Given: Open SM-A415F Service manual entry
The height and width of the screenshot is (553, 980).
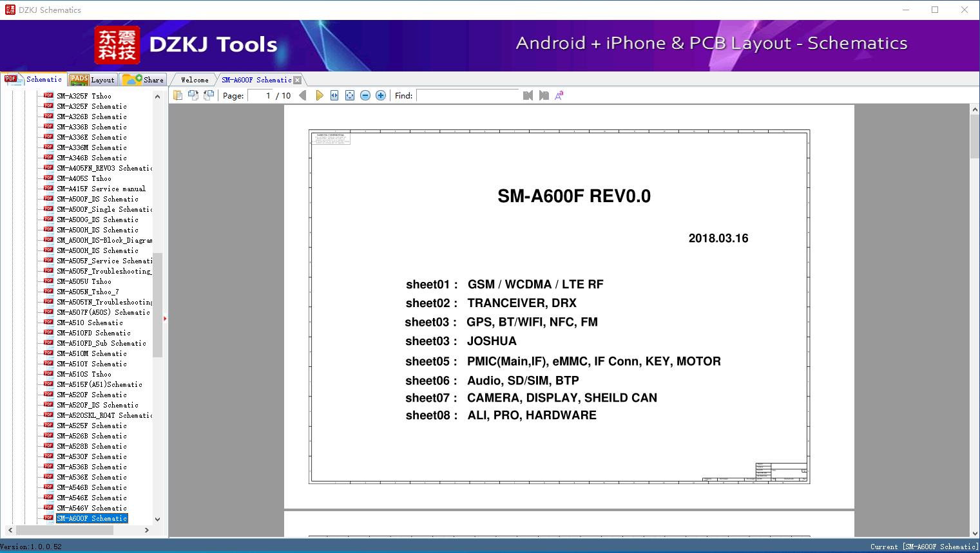Looking at the screenshot, I should [101, 189].
